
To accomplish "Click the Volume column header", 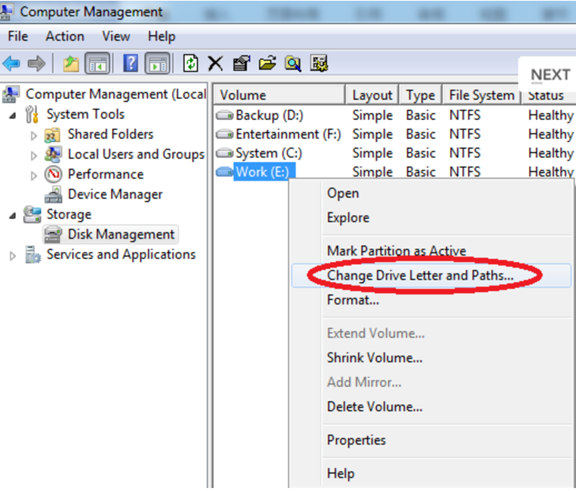I will tap(280, 95).
